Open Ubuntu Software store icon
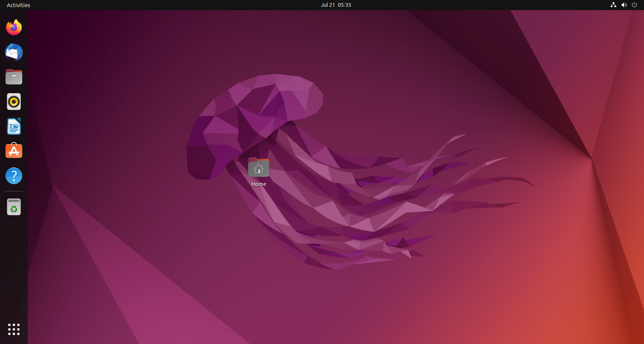Viewport: 644px width, 344px height. point(14,151)
